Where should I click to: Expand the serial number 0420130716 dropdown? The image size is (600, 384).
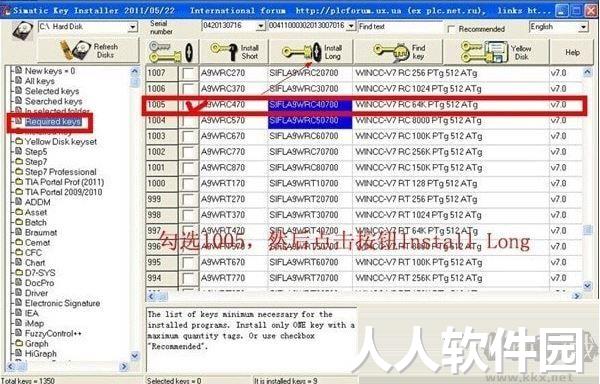coord(261,26)
